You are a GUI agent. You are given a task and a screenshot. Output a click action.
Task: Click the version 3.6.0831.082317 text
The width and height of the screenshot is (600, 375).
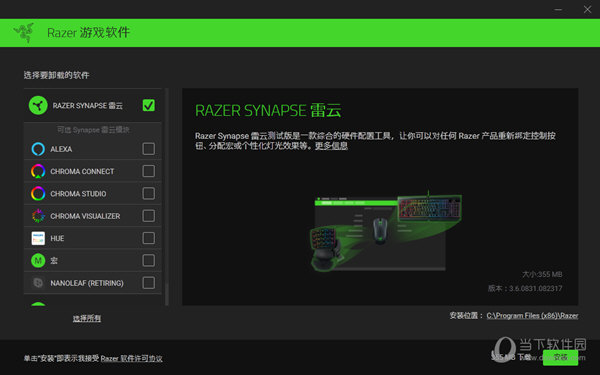pyautogui.click(x=525, y=288)
